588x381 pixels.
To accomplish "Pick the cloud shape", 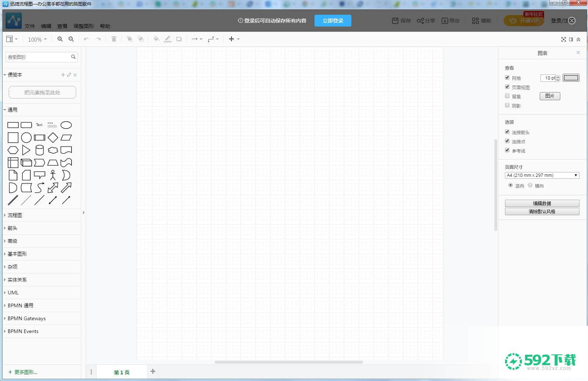I will coord(53,150).
